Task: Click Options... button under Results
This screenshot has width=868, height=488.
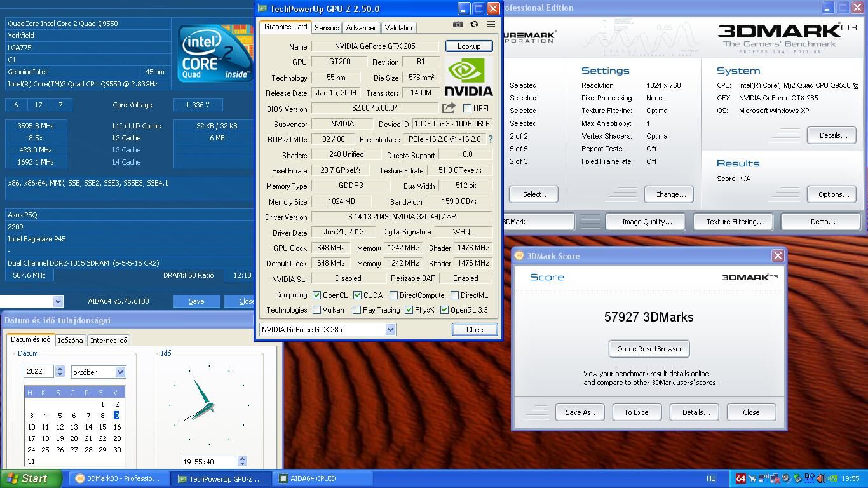Action: [833, 194]
